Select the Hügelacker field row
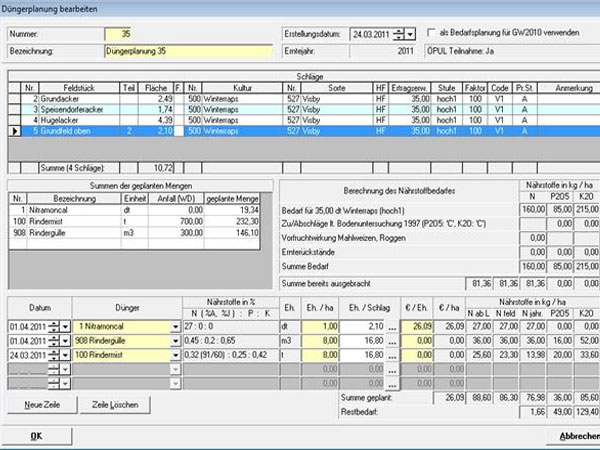Viewport: 600px width, 450px height. pyautogui.click(x=304, y=120)
